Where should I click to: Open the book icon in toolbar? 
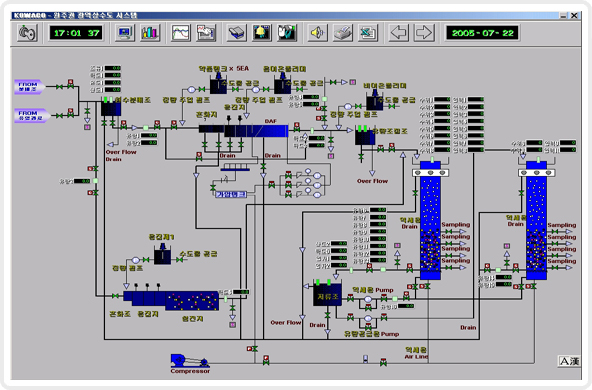pos(237,32)
